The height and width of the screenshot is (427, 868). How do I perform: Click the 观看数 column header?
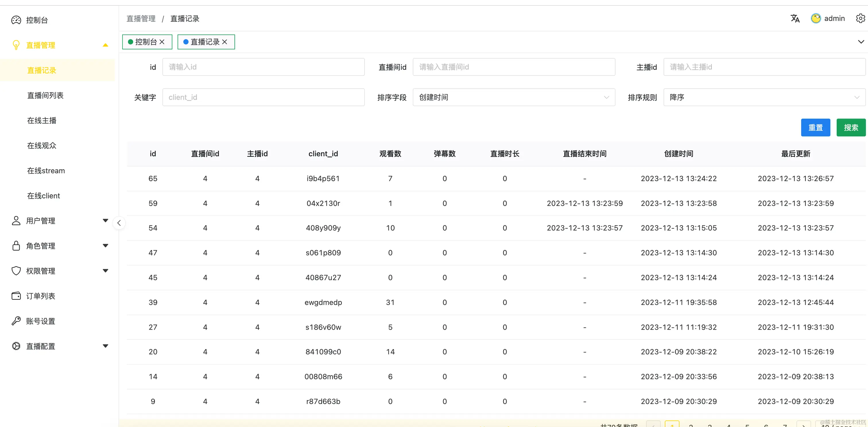390,154
